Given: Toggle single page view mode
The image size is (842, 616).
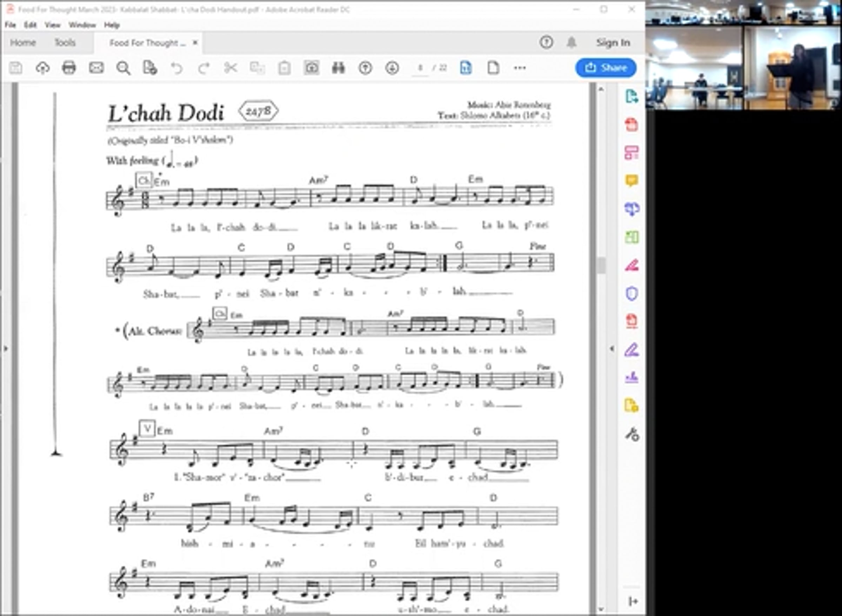Looking at the screenshot, I should pos(493,68).
